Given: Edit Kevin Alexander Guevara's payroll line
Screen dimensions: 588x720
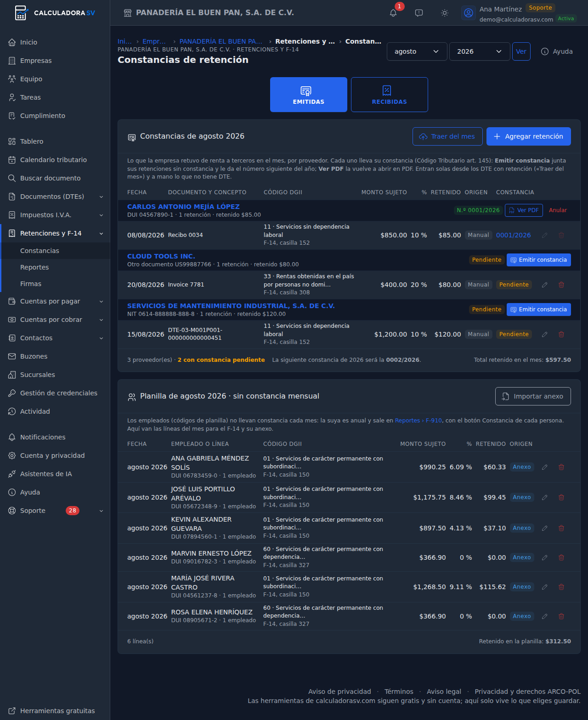Looking at the screenshot, I should [545, 528].
